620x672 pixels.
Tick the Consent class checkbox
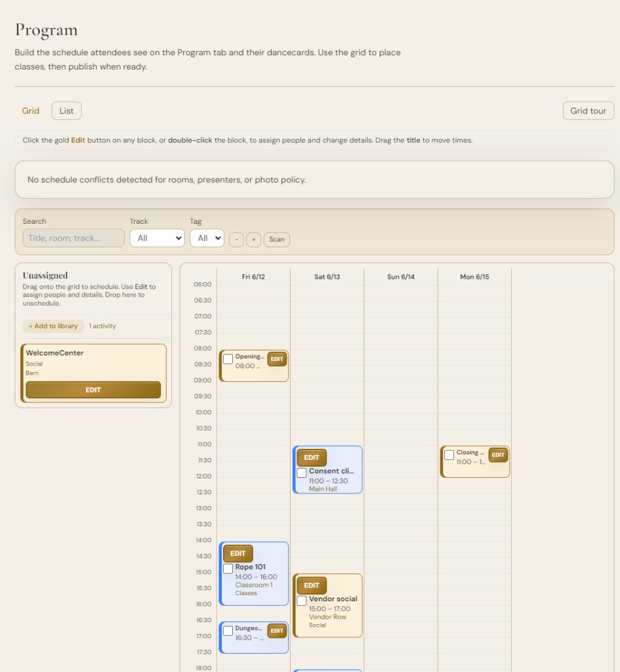pos(302,472)
